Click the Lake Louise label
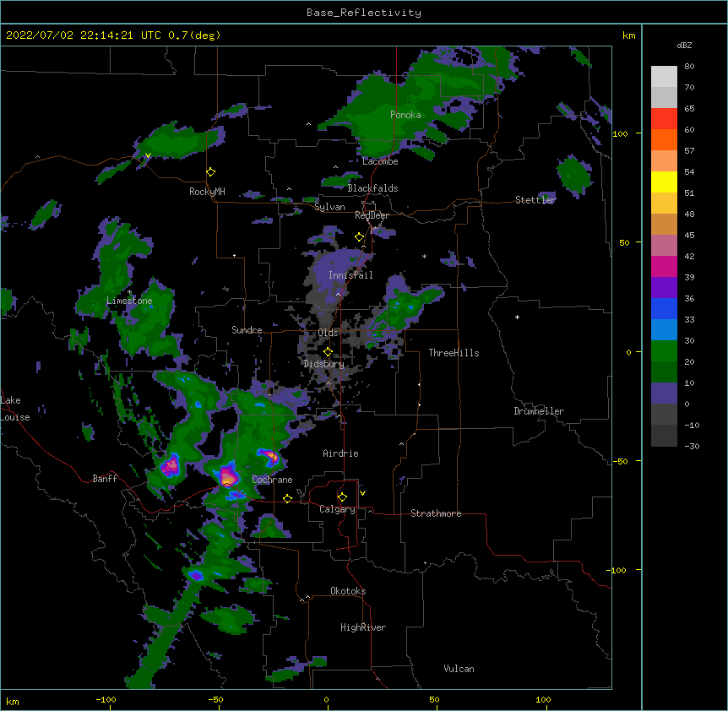 14,409
